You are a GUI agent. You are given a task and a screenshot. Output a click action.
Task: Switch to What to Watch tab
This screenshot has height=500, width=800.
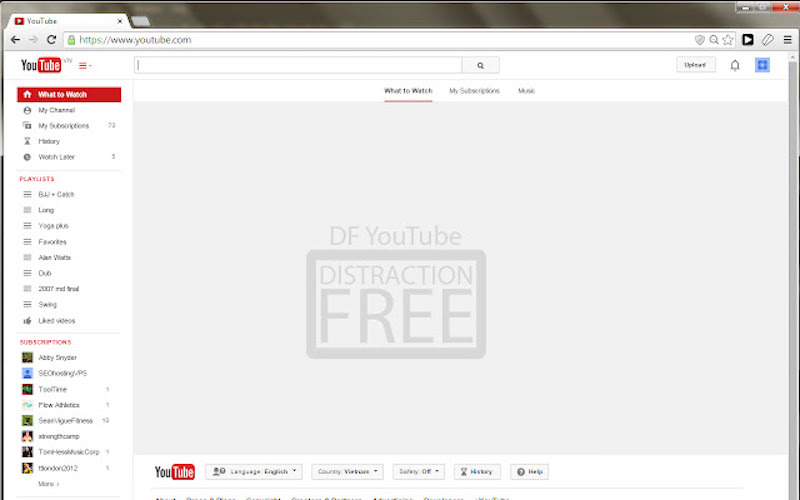408,91
